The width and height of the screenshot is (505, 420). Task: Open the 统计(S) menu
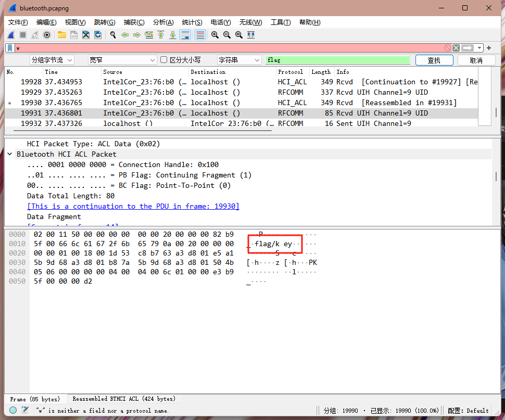coord(192,22)
